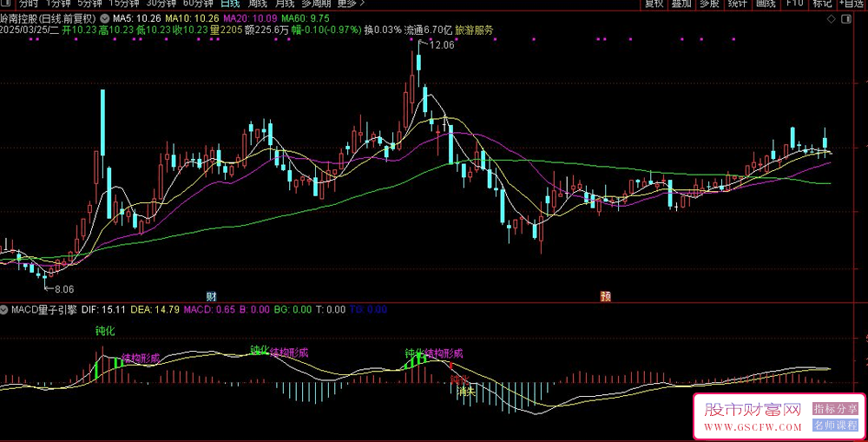Click the 预 forecast marker icon
This screenshot has width=868, height=442.
(x=605, y=295)
